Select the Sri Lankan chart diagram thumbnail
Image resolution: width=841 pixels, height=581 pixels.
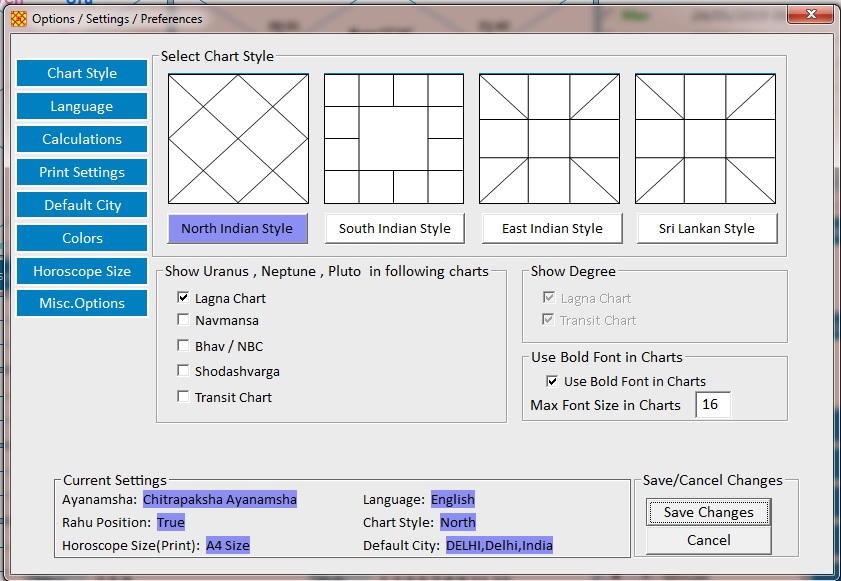705,139
